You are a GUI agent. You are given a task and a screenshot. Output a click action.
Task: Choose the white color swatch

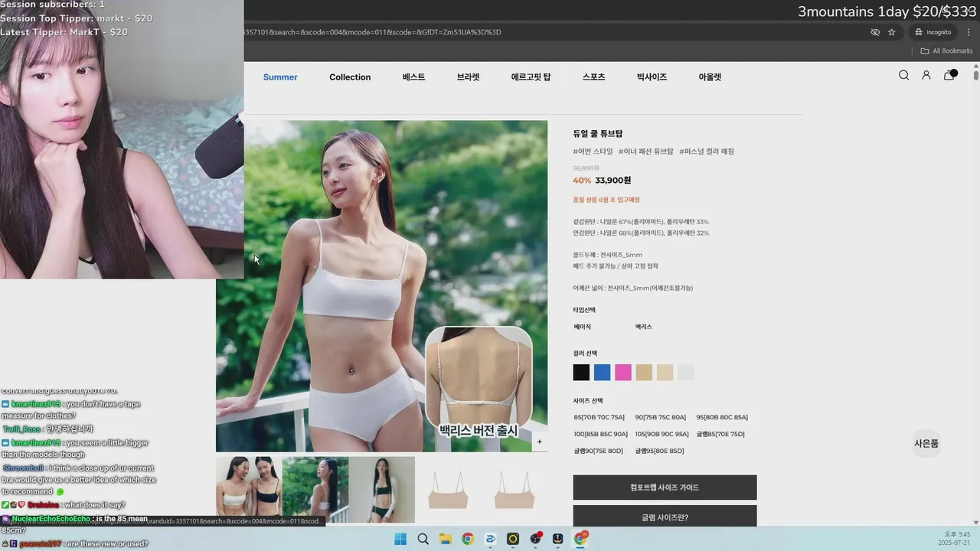[x=686, y=373]
